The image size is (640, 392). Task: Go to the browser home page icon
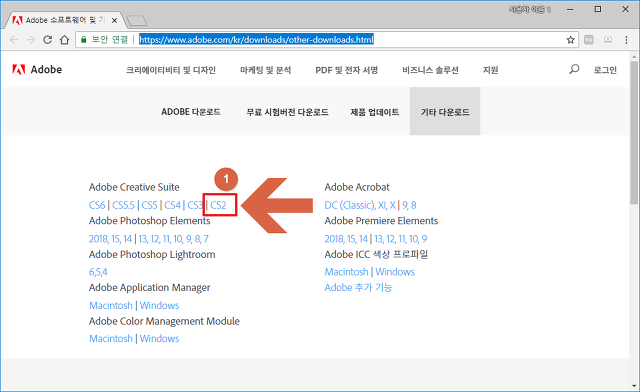[x=64, y=40]
